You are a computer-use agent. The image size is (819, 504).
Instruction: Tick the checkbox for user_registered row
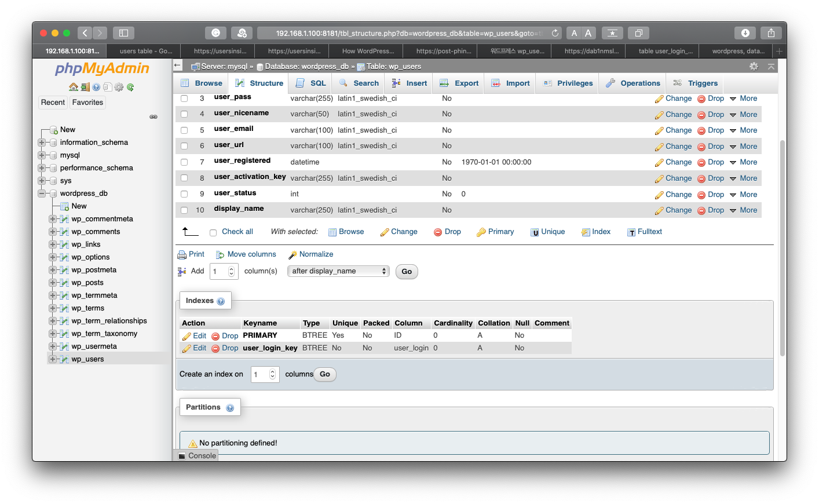(184, 162)
